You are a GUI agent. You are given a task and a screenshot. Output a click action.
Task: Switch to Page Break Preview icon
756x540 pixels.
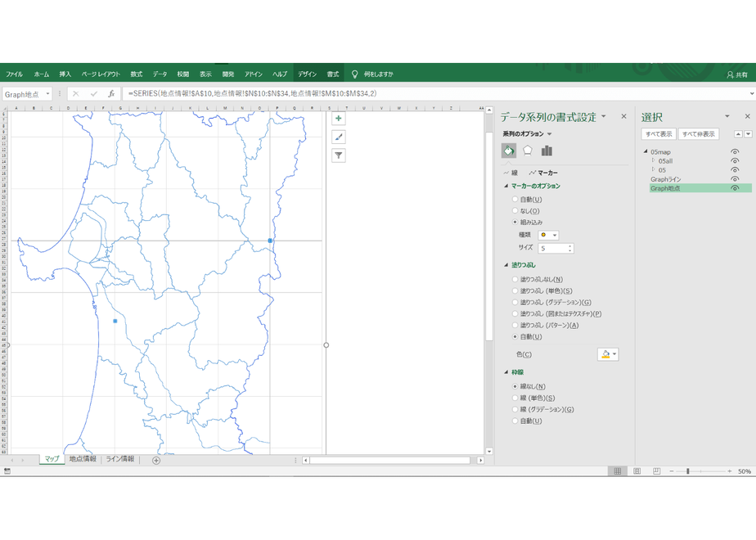(656, 471)
